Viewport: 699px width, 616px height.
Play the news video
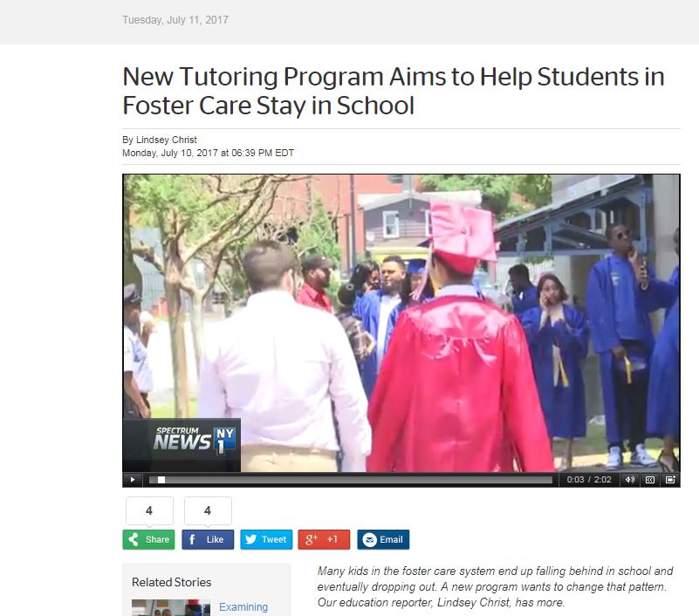coord(133,480)
